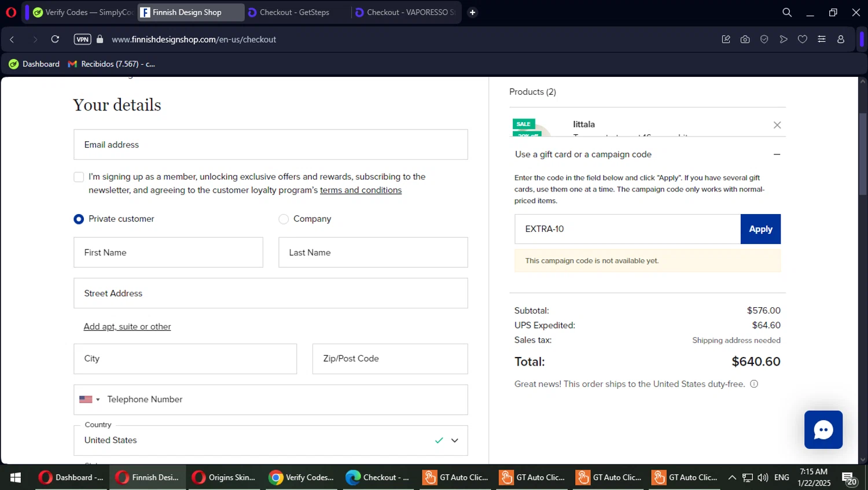Open the edit pinboard icon in the address bar
The height and width of the screenshot is (490, 868).
click(x=726, y=39)
